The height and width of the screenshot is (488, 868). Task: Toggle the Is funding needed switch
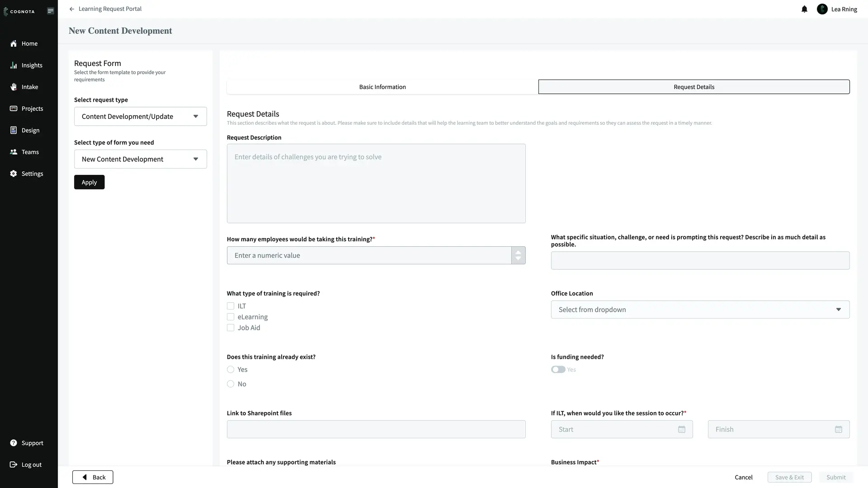(x=558, y=370)
